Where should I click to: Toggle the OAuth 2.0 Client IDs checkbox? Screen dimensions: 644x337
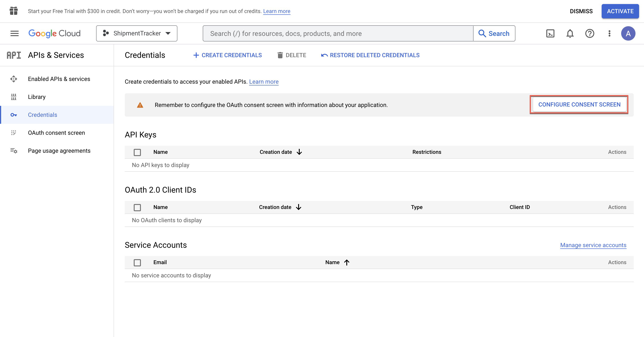[x=137, y=207]
